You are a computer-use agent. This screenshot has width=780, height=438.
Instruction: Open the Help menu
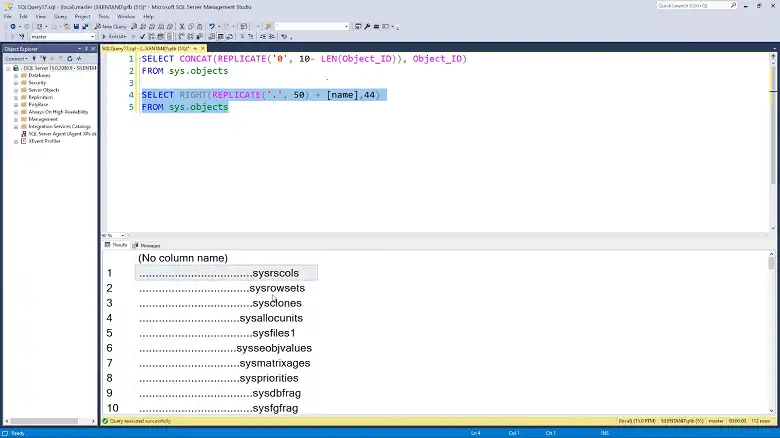click(x=148, y=16)
